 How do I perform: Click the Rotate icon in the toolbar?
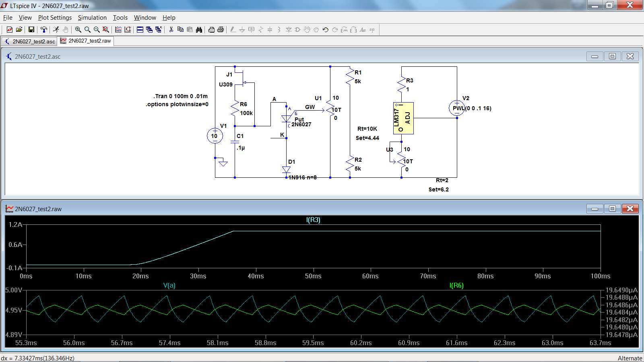tap(344, 30)
